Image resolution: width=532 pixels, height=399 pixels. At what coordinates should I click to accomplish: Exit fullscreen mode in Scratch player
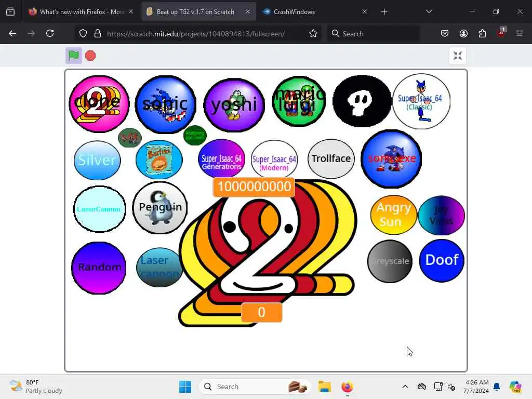458,55
